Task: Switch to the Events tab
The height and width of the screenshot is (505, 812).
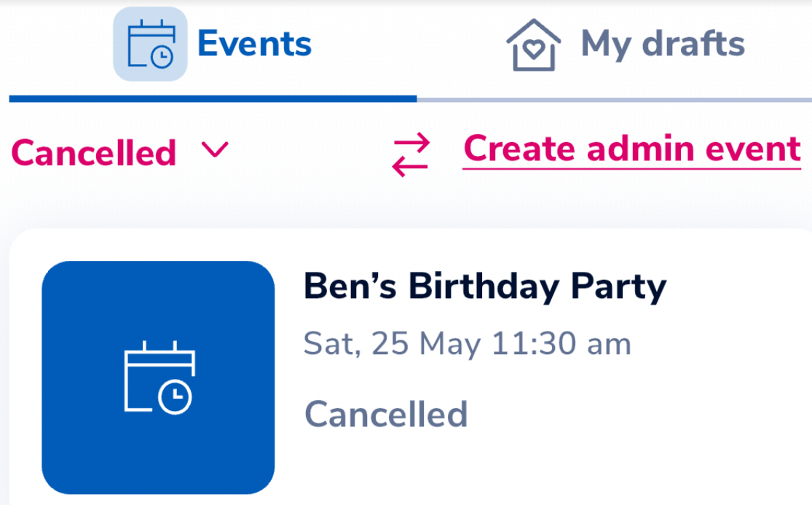Action: (253, 44)
